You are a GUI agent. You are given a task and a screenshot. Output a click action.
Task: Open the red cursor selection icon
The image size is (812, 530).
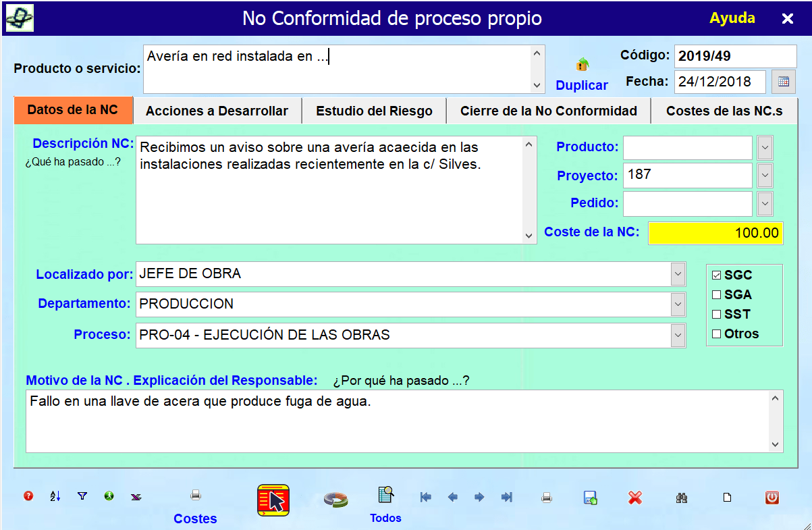[273, 500]
